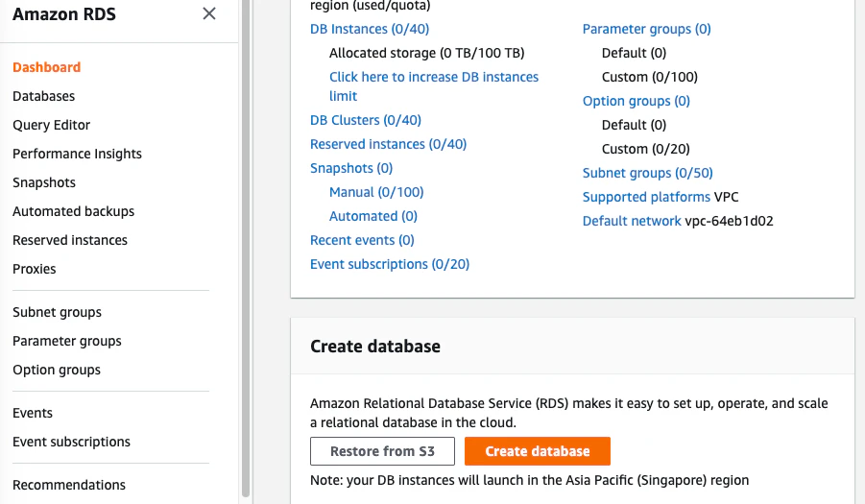The height and width of the screenshot is (504, 865).
Task: Open Parameter groups in the sidebar
Action: [x=67, y=342]
